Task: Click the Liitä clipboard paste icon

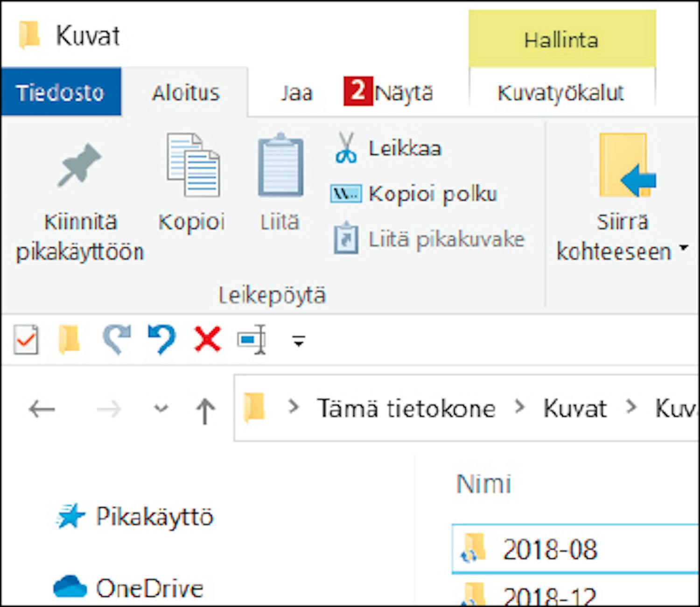Action: pos(280,165)
